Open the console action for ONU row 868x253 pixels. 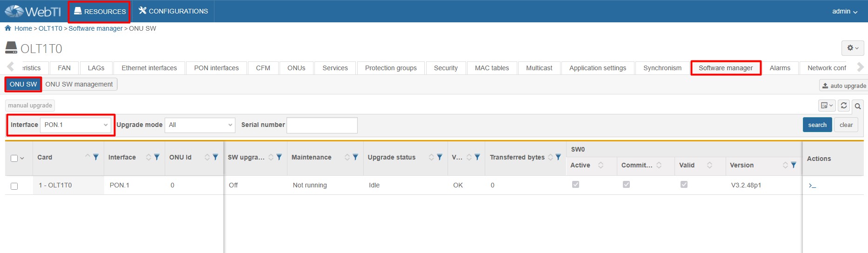(812, 186)
